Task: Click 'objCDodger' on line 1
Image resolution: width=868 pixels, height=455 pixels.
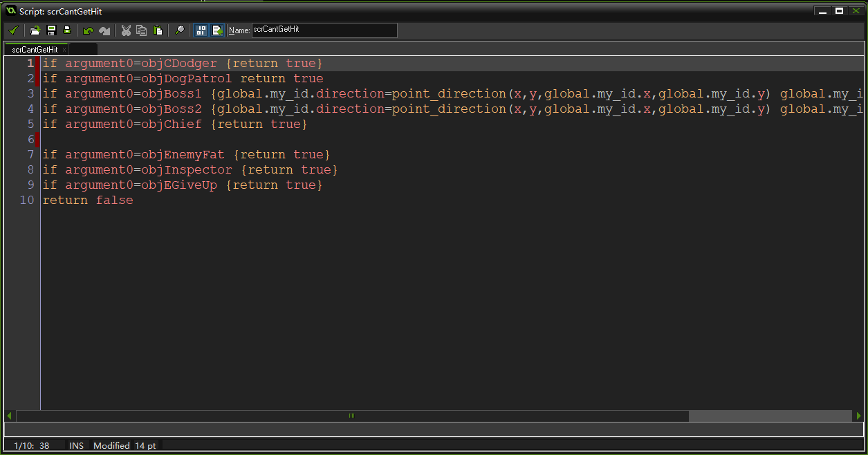Action: tap(179, 64)
